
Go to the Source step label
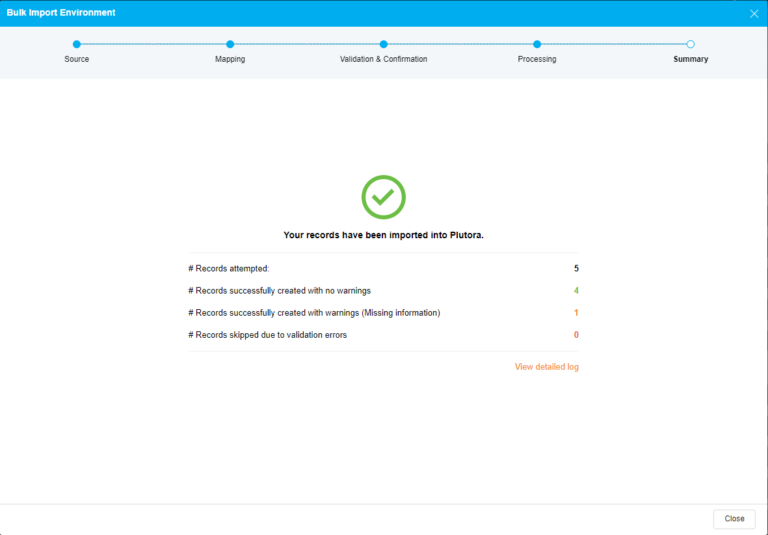[x=77, y=59]
